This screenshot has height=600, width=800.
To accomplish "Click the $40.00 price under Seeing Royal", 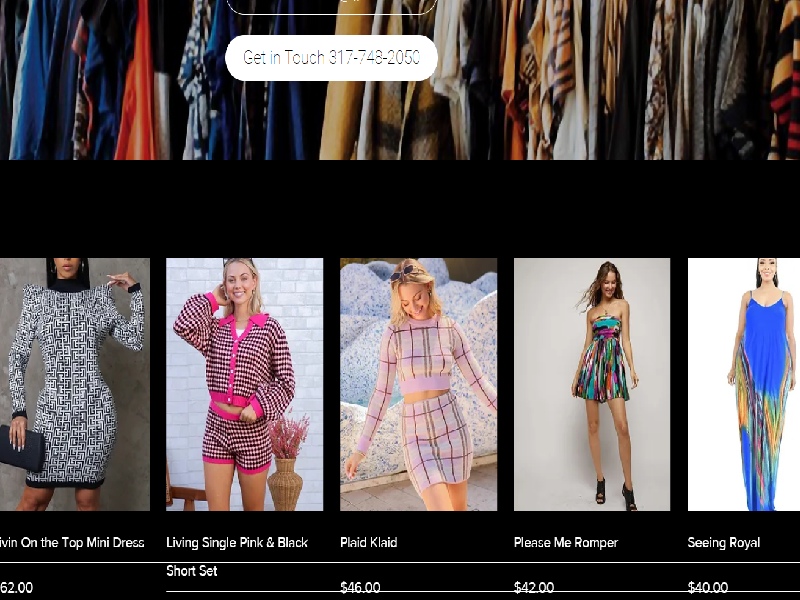I will 708,588.
